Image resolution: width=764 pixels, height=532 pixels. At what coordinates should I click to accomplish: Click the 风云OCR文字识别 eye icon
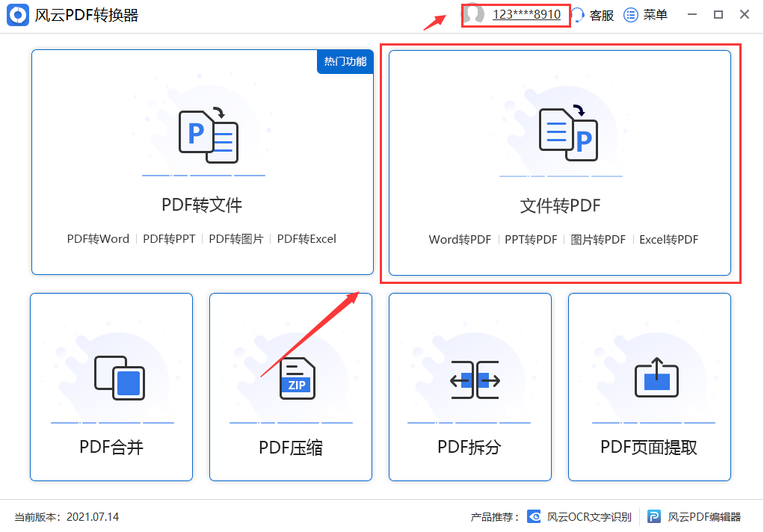[534, 516]
